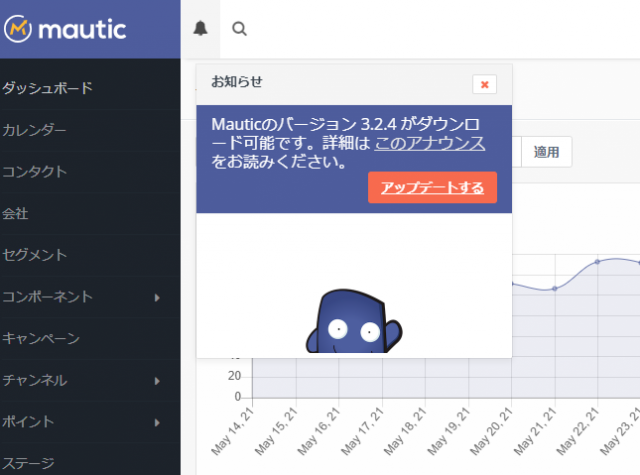Click the May 21 chart data point
Viewport: 640px width, 475px height.
click(x=554, y=289)
